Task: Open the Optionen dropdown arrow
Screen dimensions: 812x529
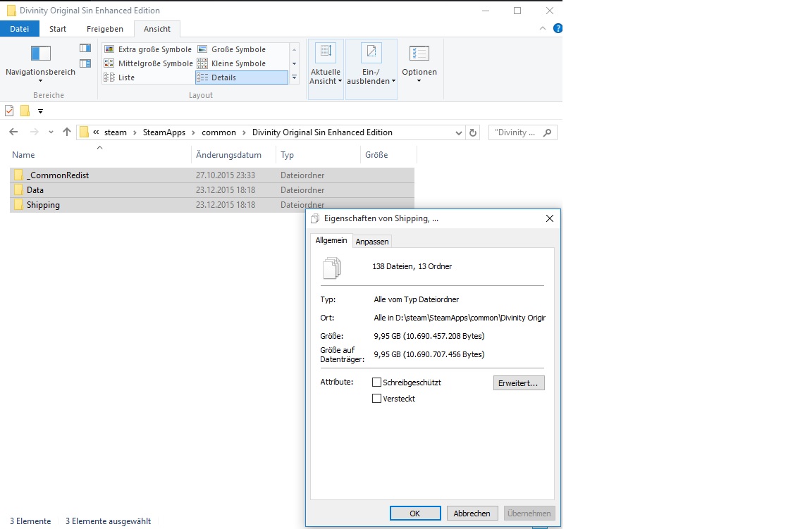Action: (419, 81)
